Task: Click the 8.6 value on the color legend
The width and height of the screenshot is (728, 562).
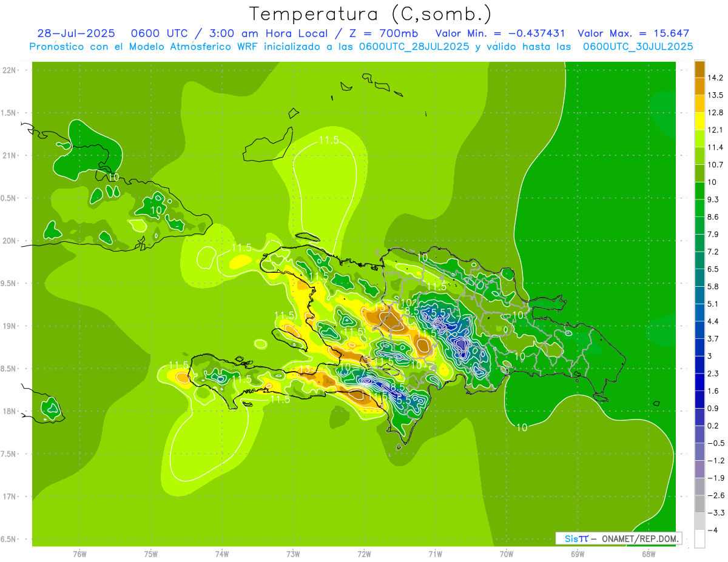Action: [x=713, y=216]
